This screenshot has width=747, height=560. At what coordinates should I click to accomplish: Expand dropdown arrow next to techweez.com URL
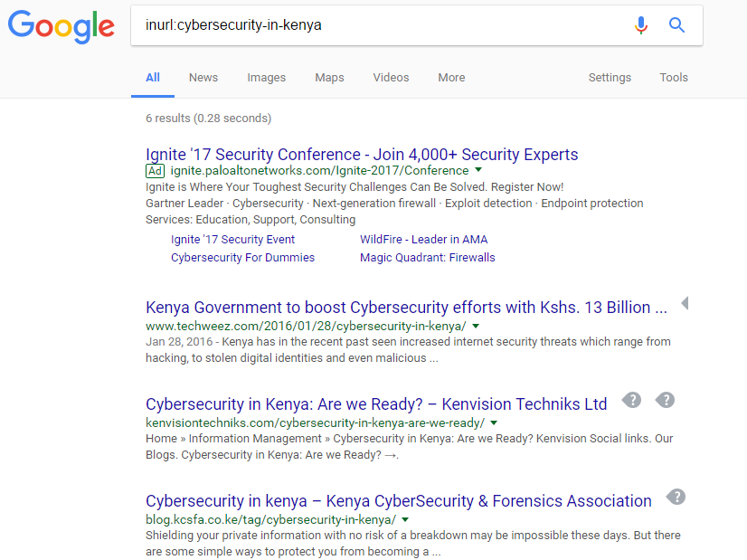click(476, 326)
